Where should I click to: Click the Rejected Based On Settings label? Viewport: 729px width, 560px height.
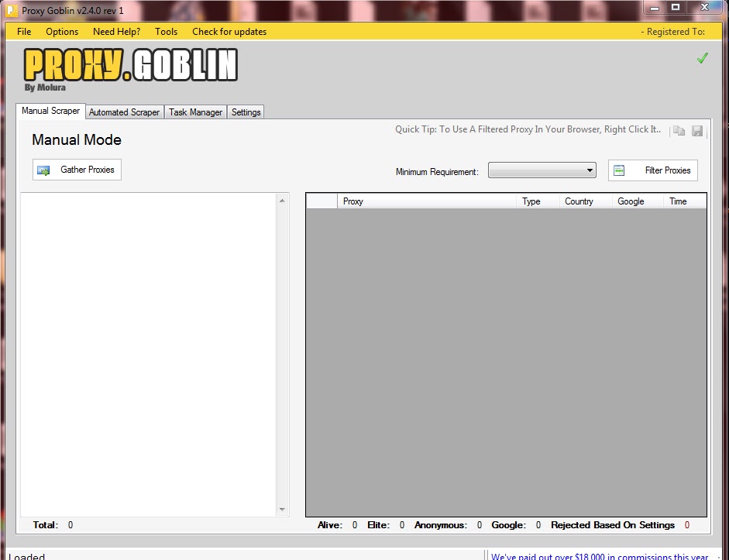[x=613, y=525]
